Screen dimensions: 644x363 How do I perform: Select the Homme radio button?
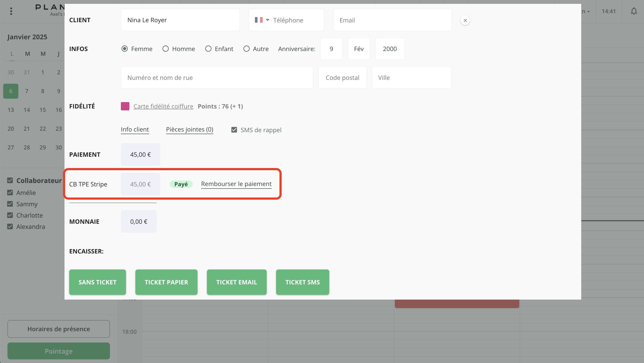pyautogui.click(x=165, y=48)
